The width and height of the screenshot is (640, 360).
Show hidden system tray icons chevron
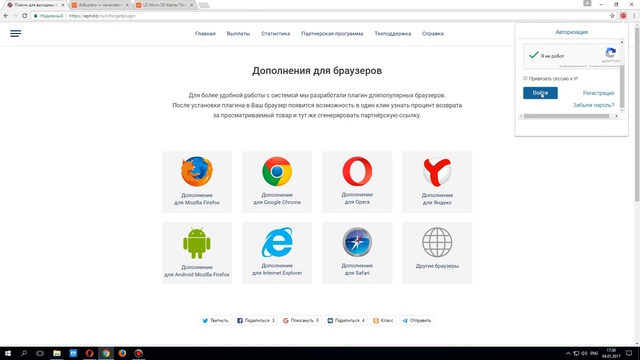[x=568, y=353]
